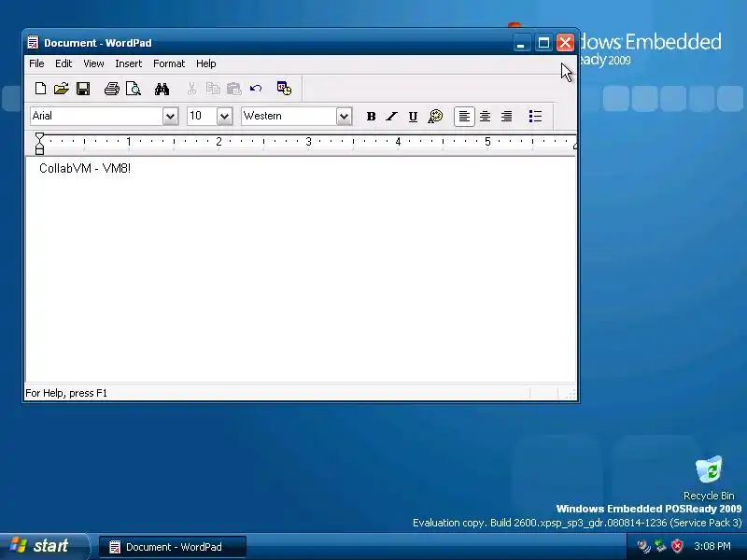The width and height of the screenshot is (747, 560).
Task: Center align the text
Action: pos(485,116)
